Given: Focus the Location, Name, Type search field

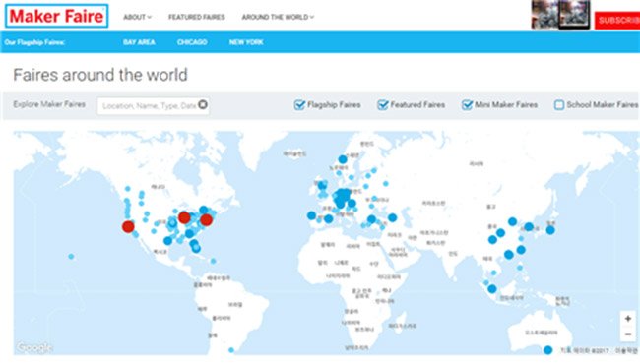Looking at the screenshot, I should tap(149, 106).
